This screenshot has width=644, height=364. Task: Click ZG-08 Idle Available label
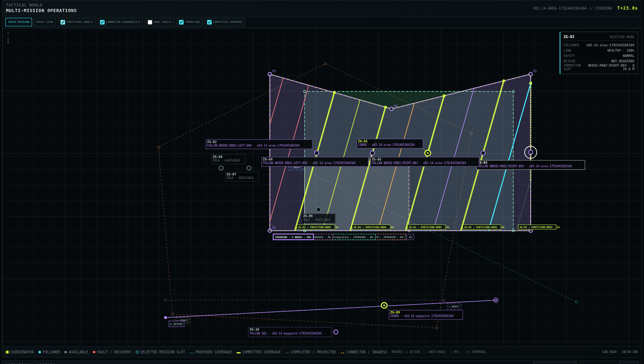click(x=228, y=159)
